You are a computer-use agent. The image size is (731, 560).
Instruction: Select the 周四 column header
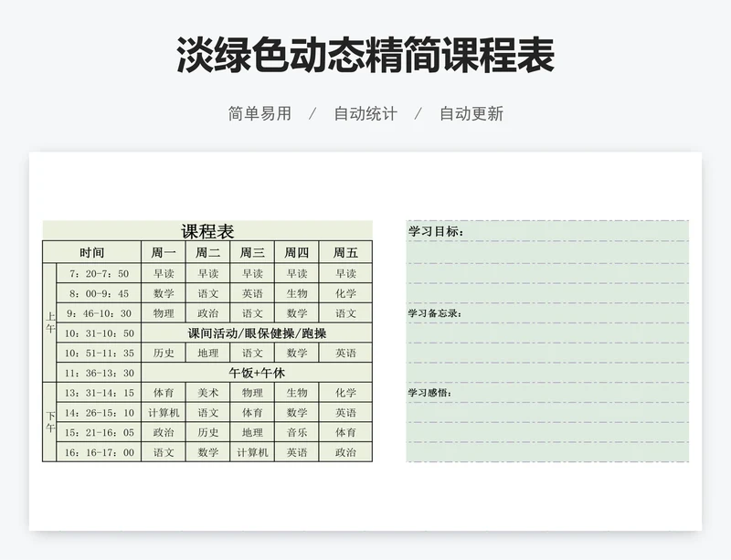tap(296, 252)
